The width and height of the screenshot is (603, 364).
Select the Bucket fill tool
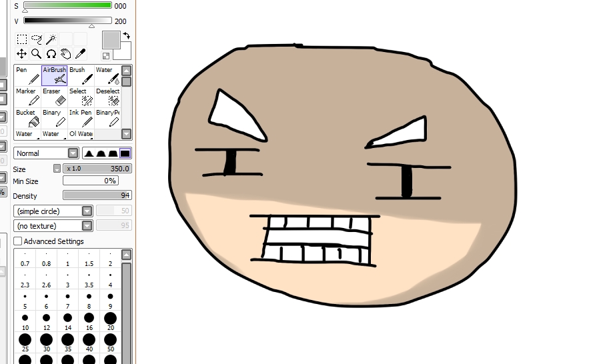pos(28,118)
